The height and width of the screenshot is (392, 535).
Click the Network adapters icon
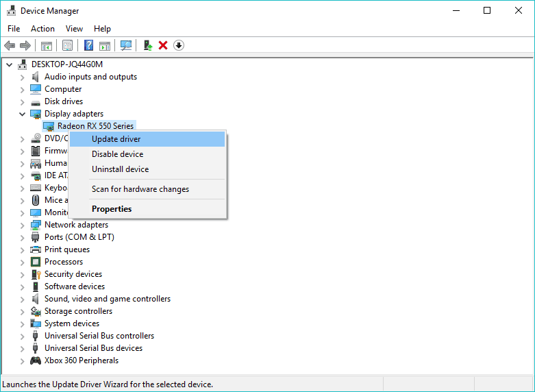pyautogui.click(x=36, y=225)
